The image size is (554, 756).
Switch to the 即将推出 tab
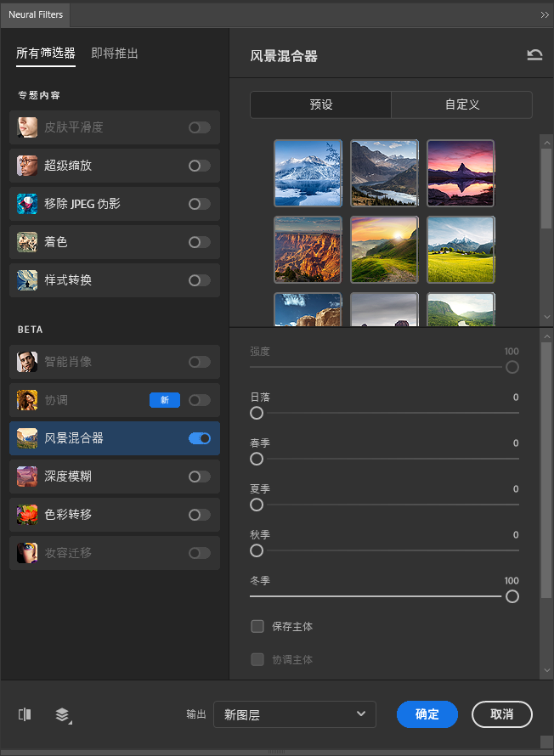click(x=115, y=53)
